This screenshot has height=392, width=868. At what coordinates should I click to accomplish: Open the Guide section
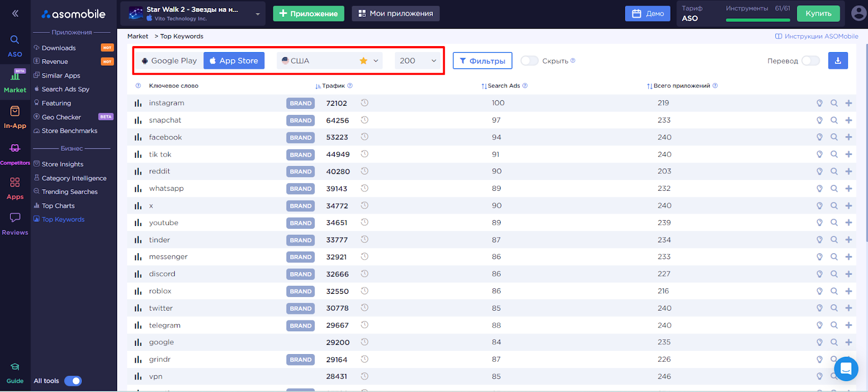coord(15,373)
